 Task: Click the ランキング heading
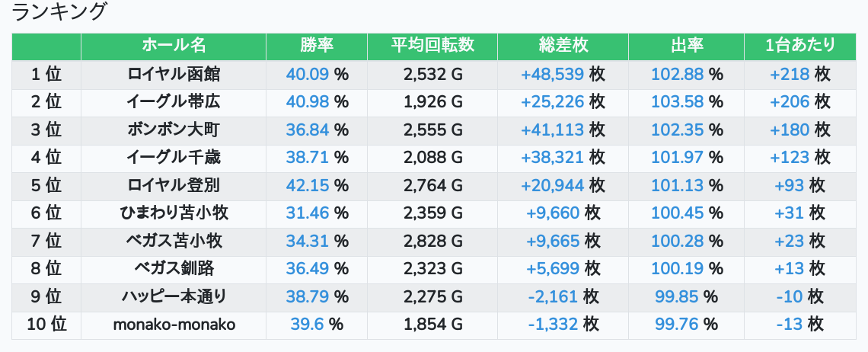tap(59, 12)
